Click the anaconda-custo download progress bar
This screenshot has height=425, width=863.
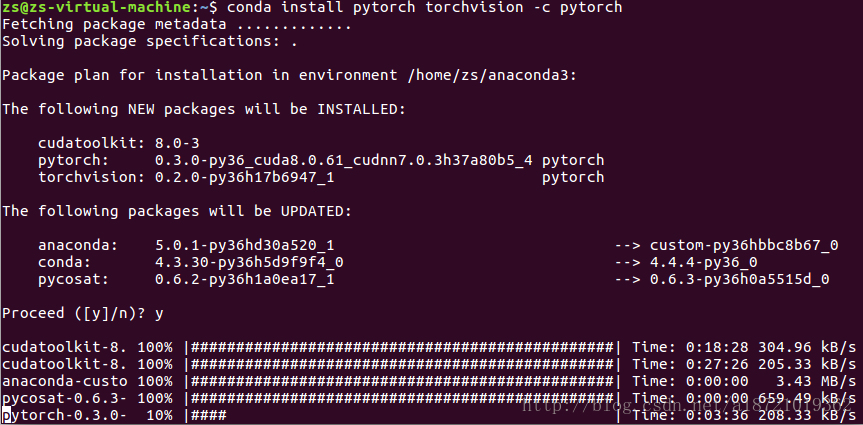tap(401, 381)
